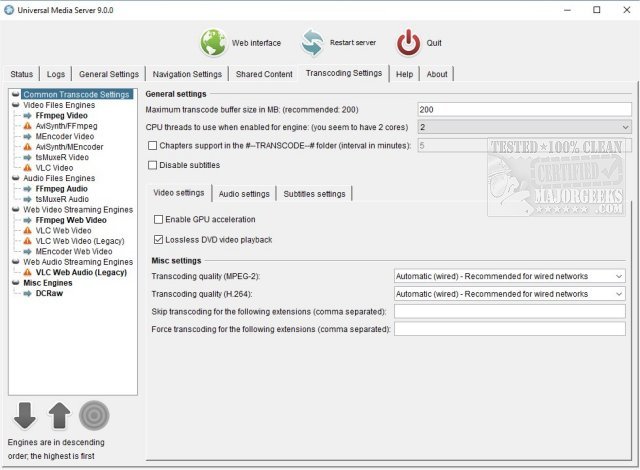Select FFmpeg Video in engine tree

tap(62, 115)
